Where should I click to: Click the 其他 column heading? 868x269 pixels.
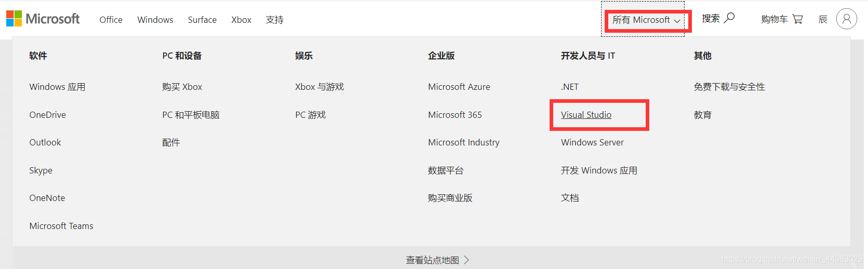coord(703,56)
